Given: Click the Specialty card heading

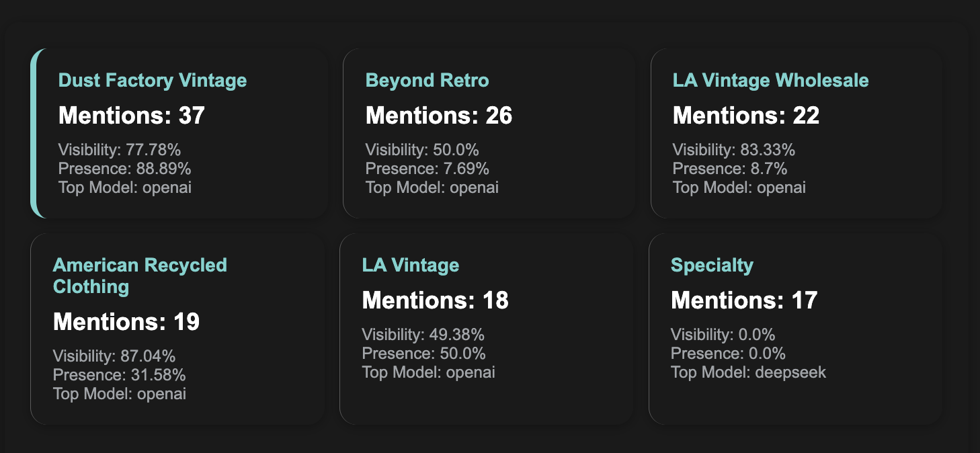Looking at the screenshot, I should [x=712, y=265].
